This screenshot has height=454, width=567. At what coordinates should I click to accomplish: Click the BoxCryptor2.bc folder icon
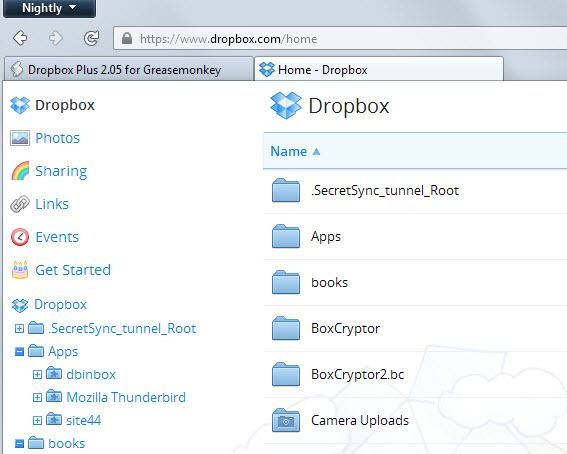286,374
